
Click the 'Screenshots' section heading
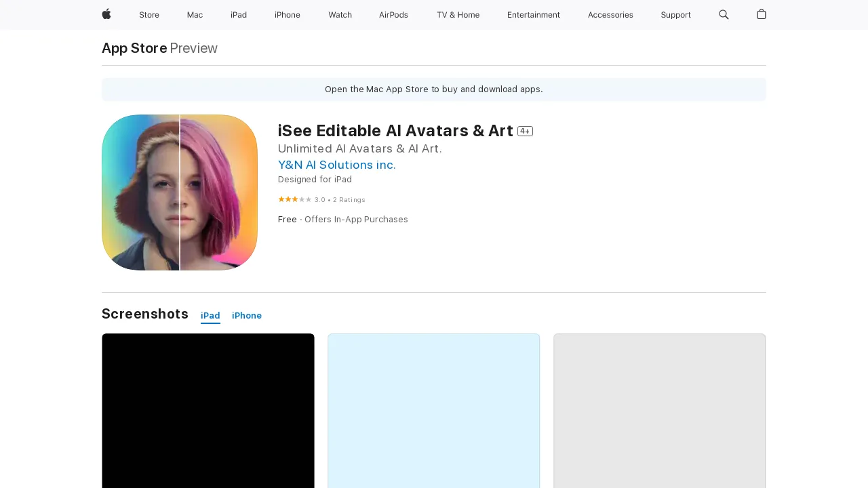pyautogui.click(x=145, y=314)
